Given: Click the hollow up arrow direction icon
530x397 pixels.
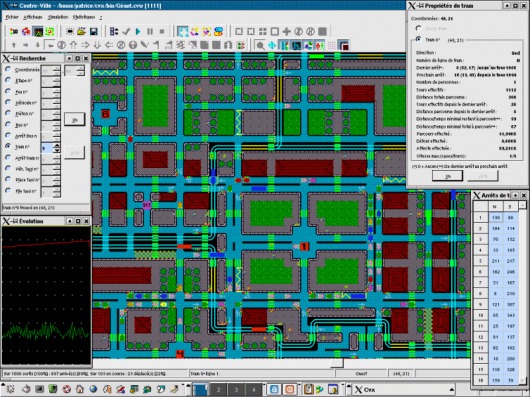Looking at the screenshot, I should pyautogui.click(x=73, y=45).
